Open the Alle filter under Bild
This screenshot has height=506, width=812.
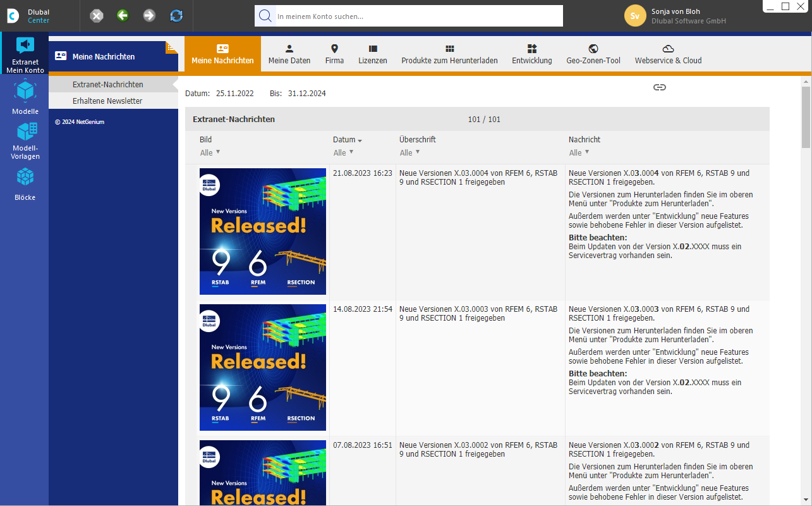tap(209, 152)
